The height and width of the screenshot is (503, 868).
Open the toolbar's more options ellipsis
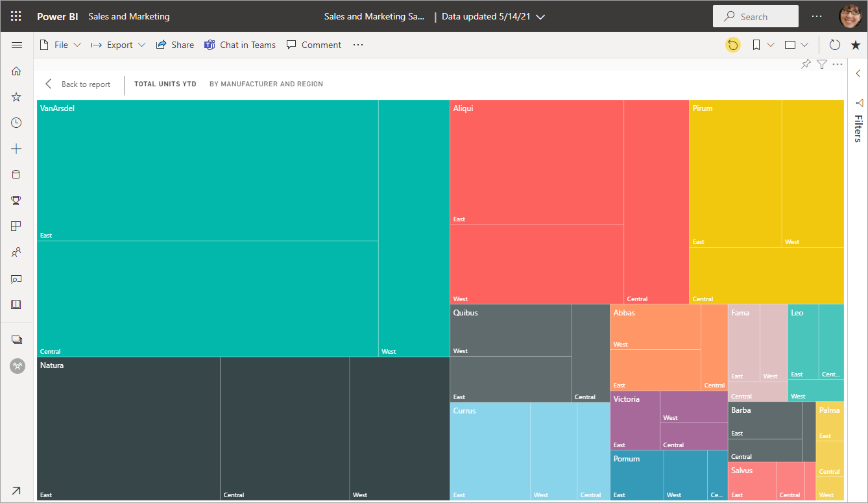pyautogui.click(x=358, y=45)
